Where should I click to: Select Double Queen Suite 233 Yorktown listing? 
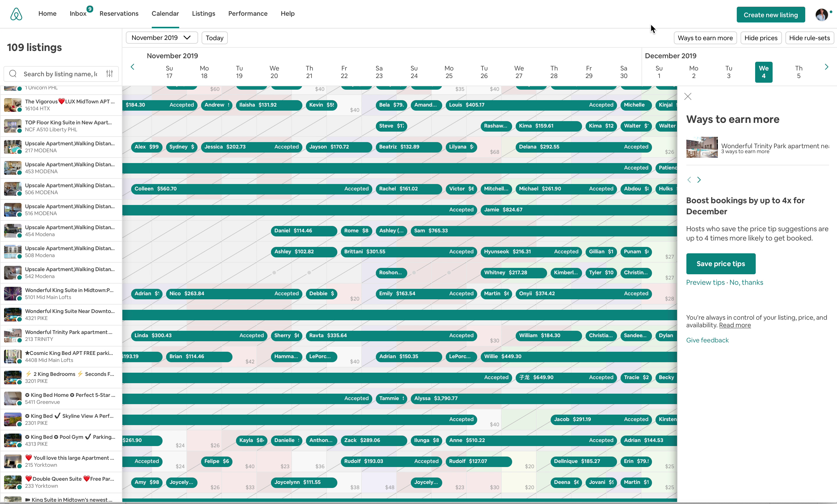[x=61, y=482]
